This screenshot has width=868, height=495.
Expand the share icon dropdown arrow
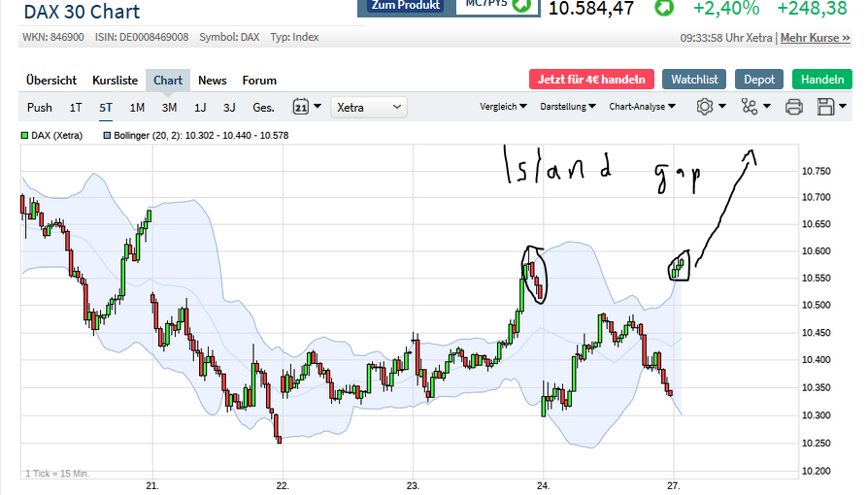767,106
